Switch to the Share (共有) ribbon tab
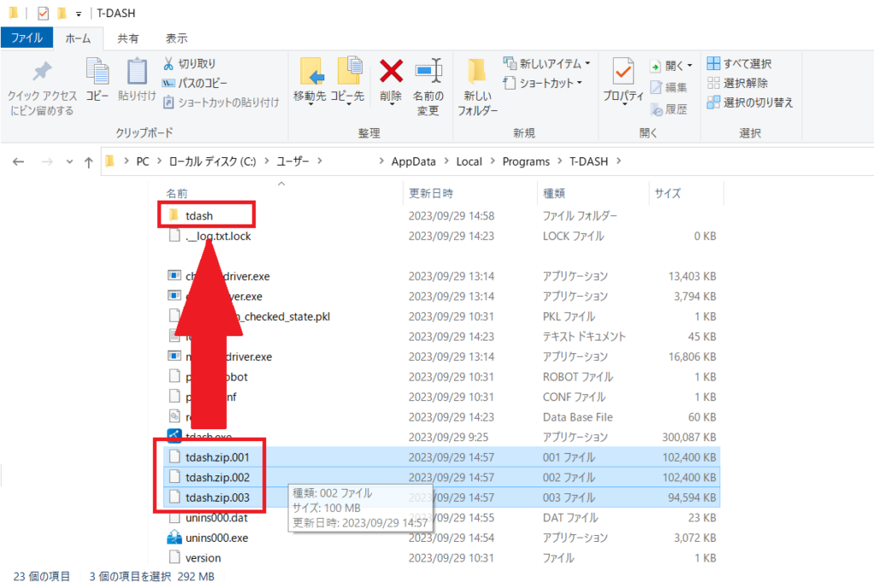874x588 pixels. pyautogui.click(x=128, y=38)
